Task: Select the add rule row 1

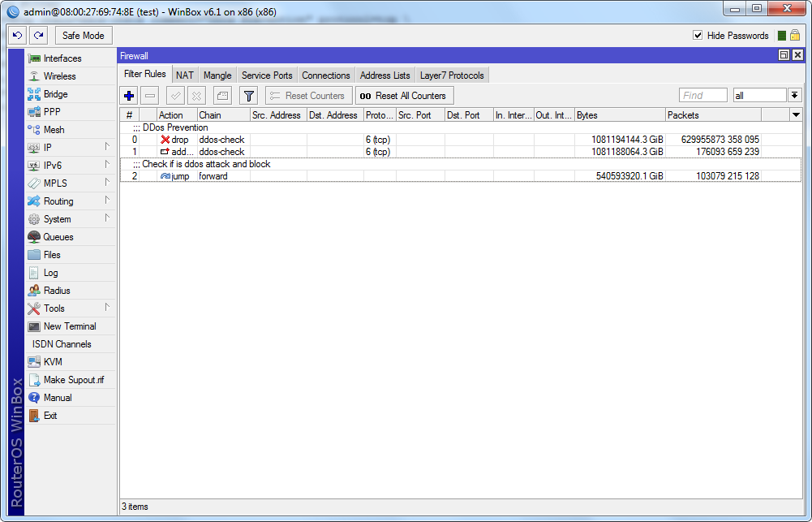Action: tap(461, 152)
